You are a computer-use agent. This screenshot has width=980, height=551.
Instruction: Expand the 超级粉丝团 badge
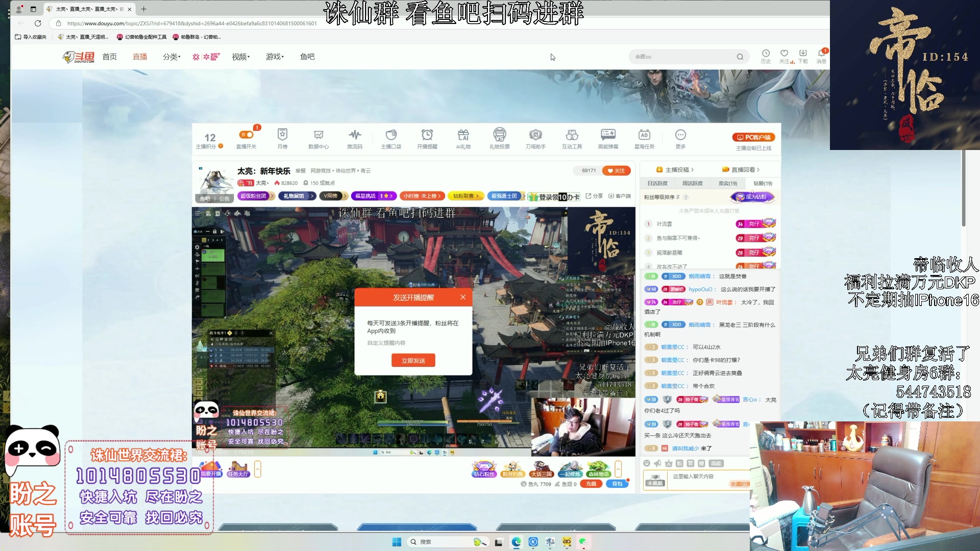pyautogui.click(x=256, y=196)
